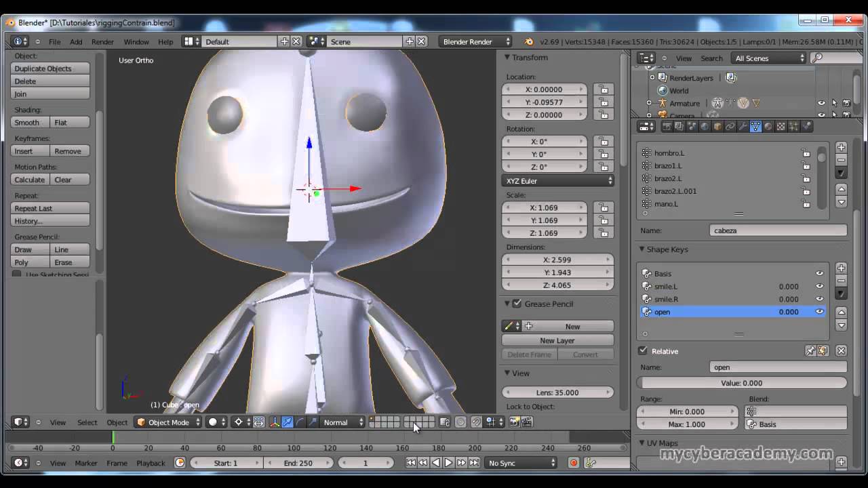Open the World globe properties tab
The height and width of the screenshot is (488, 868).
point(705,126)
